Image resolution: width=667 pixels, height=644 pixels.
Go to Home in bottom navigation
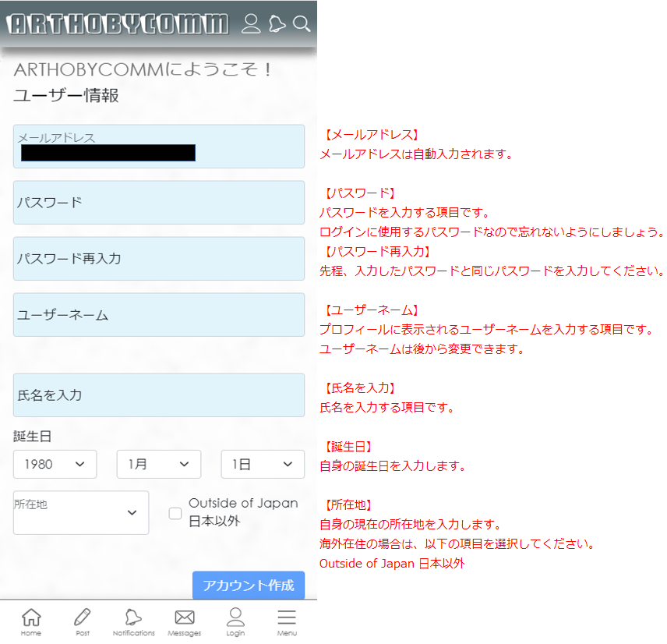[31, 622]
